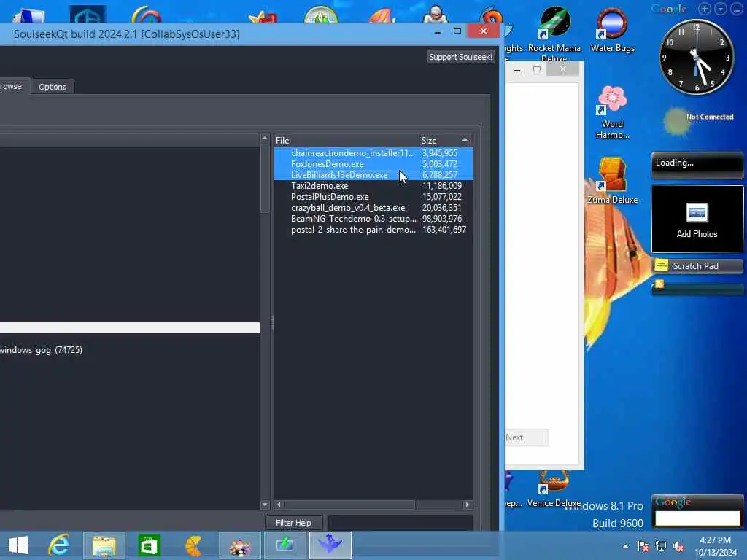747x560 pixels.
Task: Launch the Zuma Deluxe desktop shortcut
Action: [612, 181]
